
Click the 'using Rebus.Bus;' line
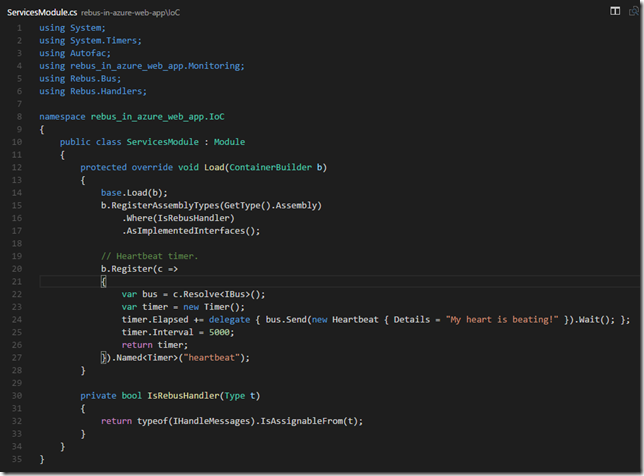80,79
